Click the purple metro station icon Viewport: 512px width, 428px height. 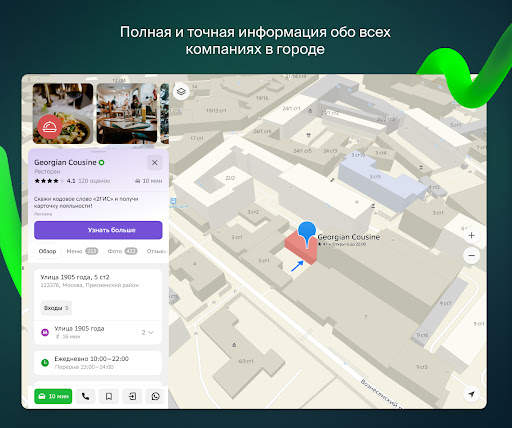45,332
